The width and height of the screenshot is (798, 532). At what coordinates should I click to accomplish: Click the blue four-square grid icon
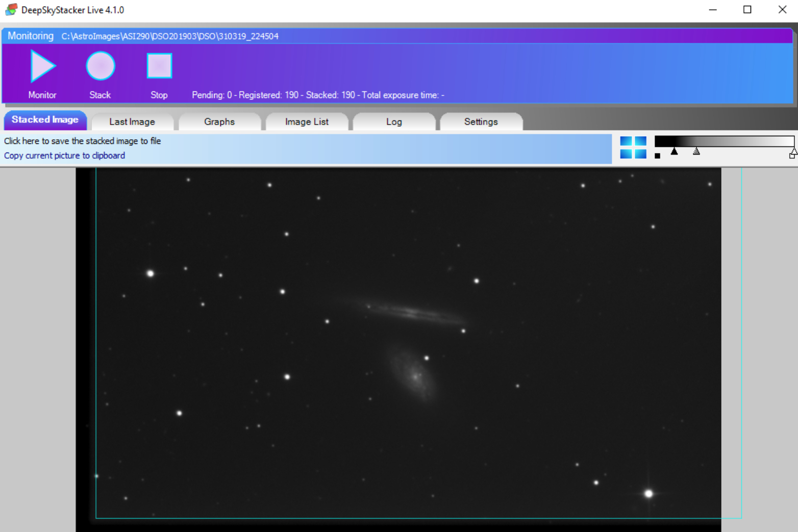pyautogui.click(x=633, y=147)
